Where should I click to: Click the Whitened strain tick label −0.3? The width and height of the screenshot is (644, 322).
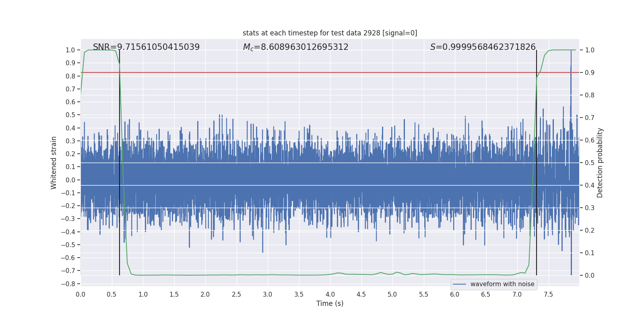coord(68,219)
